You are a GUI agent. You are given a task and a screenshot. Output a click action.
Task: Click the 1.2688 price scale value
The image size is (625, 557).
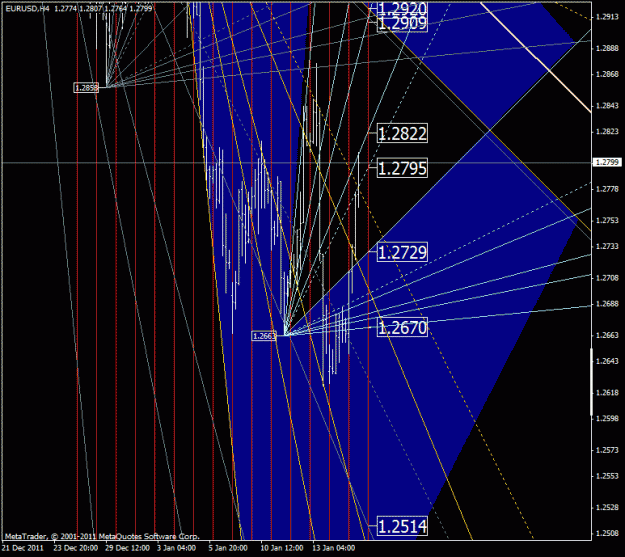pos(607,304)
